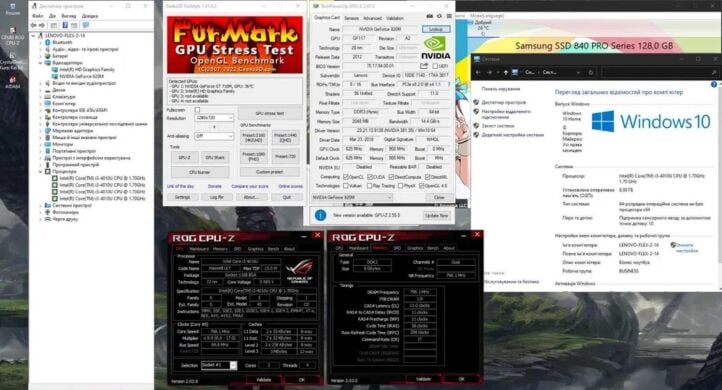This screenshot has height=390, width=722.
Task: Click the GPU-Z refresh icon
Action: (439, 16)
